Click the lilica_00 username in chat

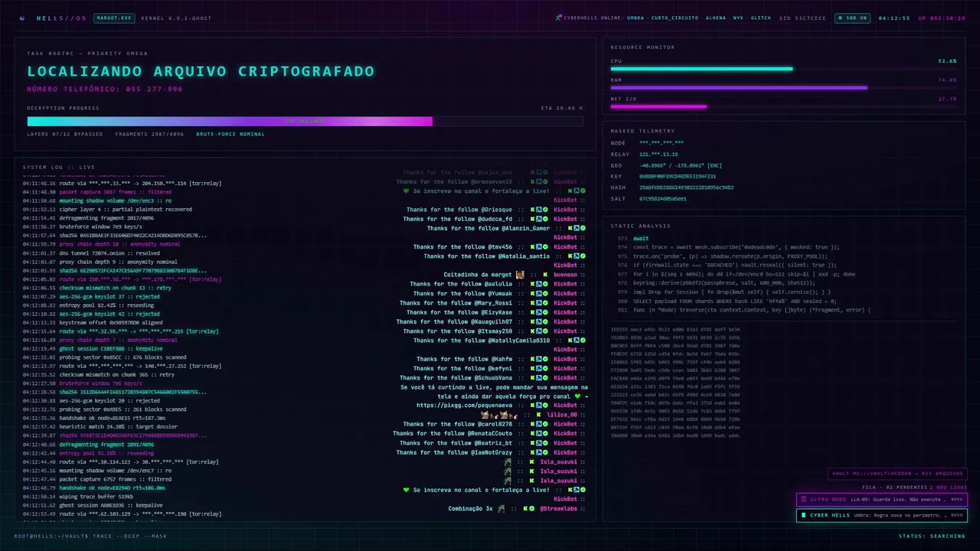coord(562,414)
